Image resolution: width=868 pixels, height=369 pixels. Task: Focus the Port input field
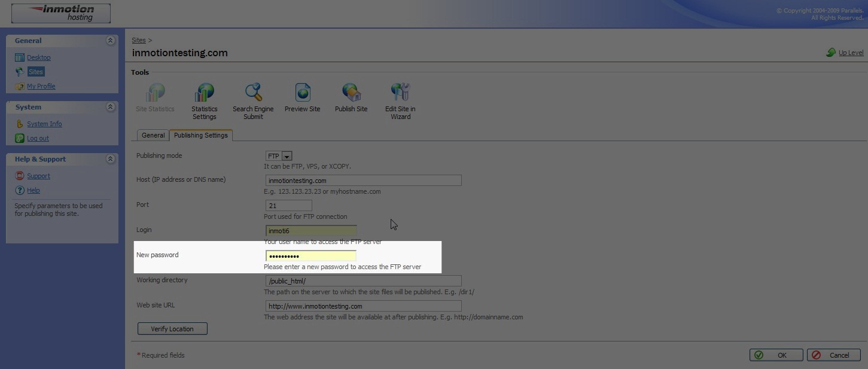[x=288, y=206]
